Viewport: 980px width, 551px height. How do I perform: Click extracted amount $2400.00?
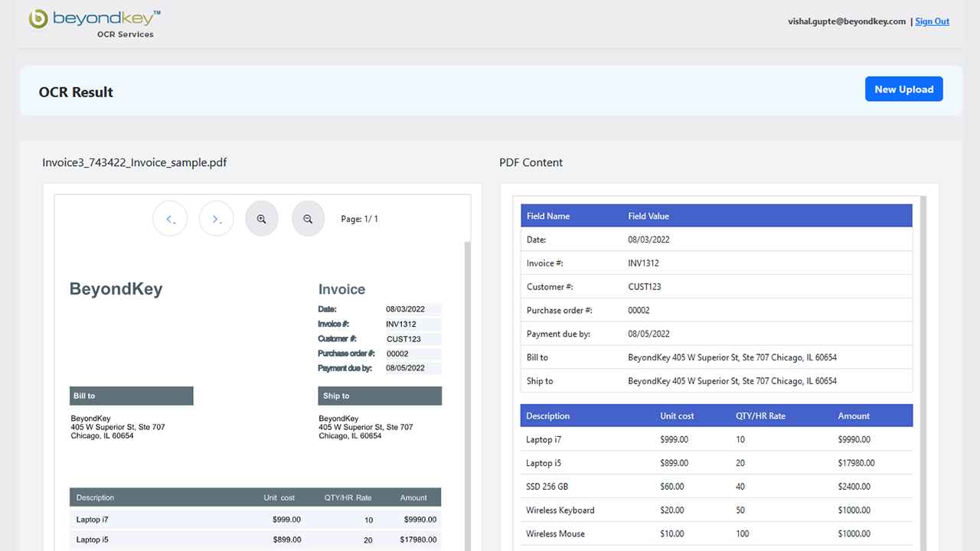854,487
